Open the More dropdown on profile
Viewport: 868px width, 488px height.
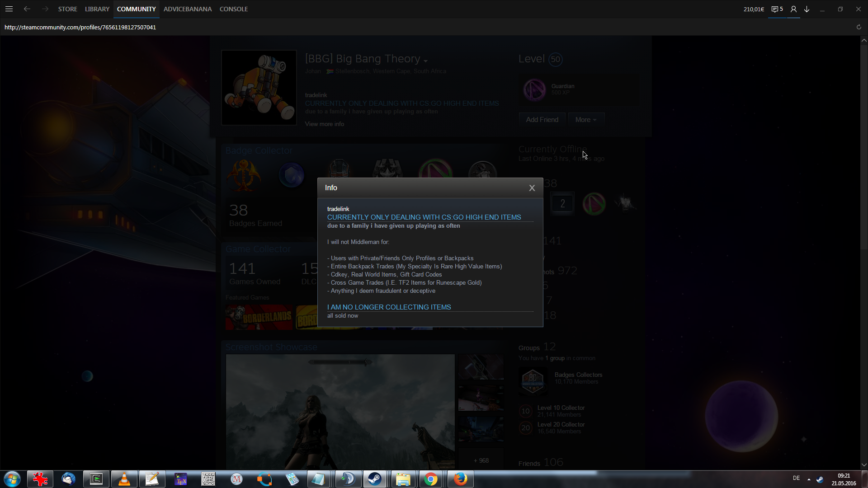(586, 120)
